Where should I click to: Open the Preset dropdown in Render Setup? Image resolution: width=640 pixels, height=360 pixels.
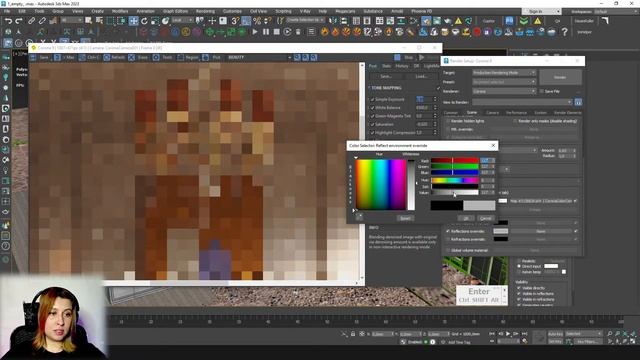tap(504, 82)
